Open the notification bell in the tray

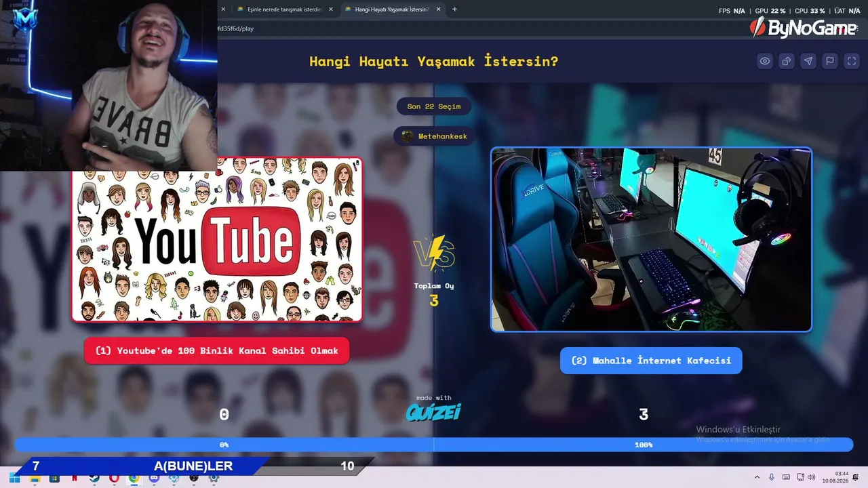[x=856, y=477]
